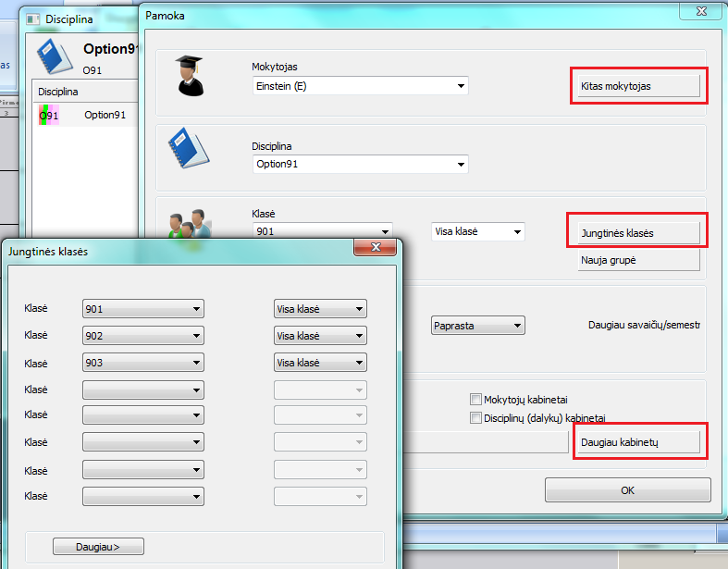Screen dimensions: 728x569
Task: Expand the Disciplina dropdown showing Option91
Action: (x=361, y=165)
